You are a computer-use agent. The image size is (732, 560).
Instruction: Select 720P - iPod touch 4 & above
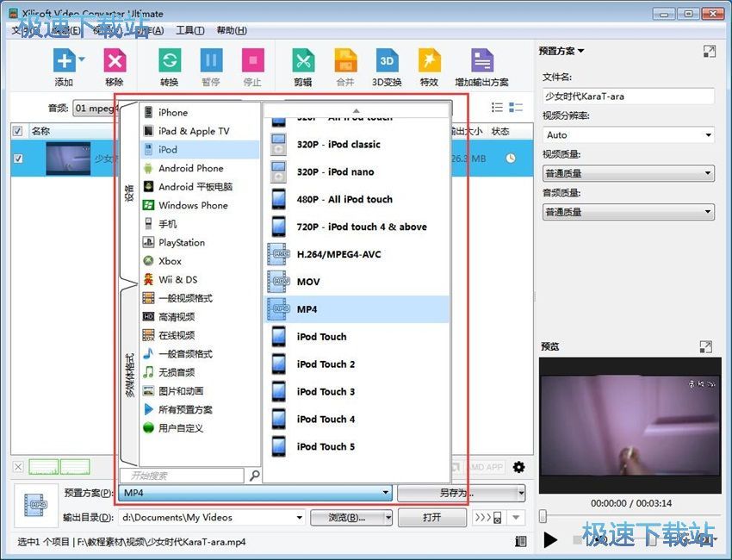pyautogui.click(x=357, y=227)
